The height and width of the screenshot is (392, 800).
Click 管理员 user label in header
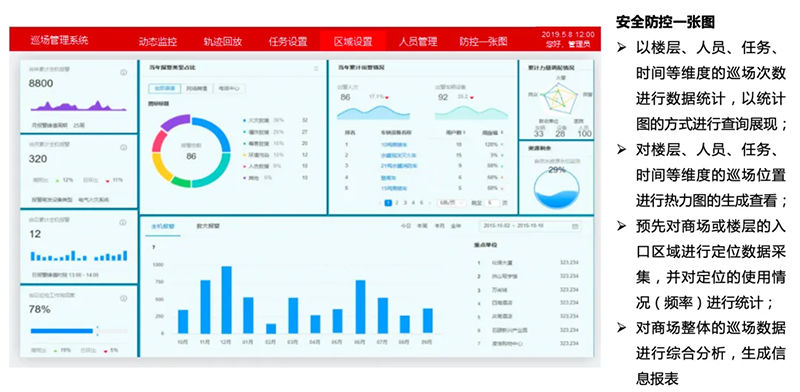click(580, 44)
